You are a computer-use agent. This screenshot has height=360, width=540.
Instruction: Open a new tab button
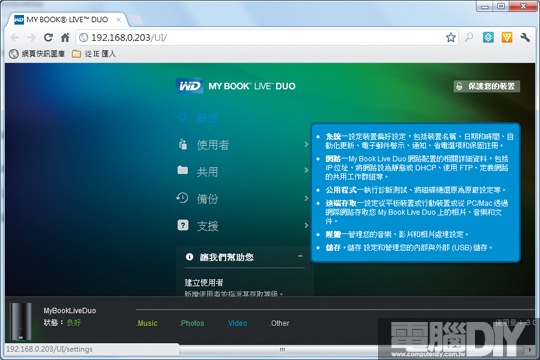click(x=136, y=20)
